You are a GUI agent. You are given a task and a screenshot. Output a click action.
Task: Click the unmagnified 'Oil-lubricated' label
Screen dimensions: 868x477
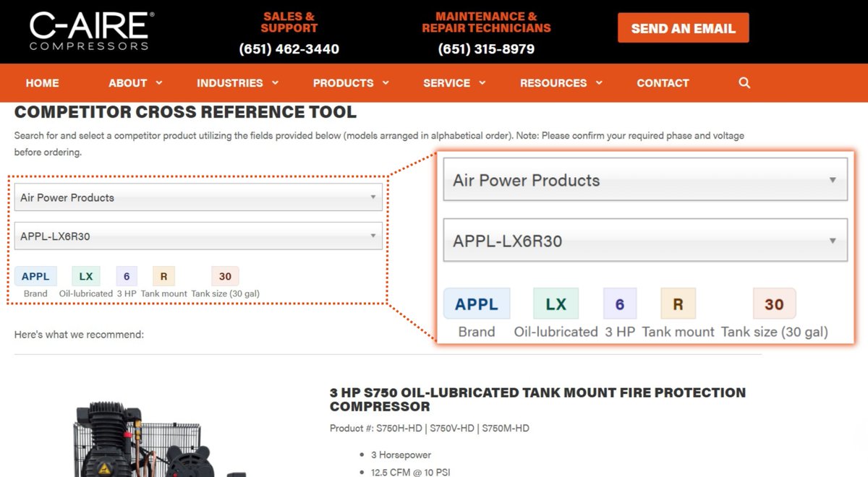(86, 293)
